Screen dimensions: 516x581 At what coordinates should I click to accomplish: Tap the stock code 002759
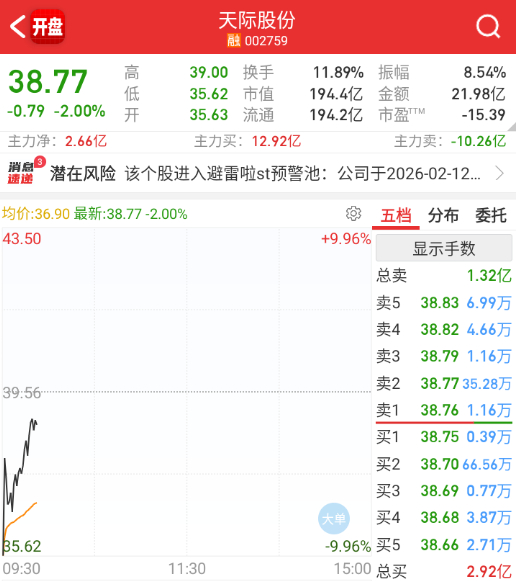[x=266, y=41]
